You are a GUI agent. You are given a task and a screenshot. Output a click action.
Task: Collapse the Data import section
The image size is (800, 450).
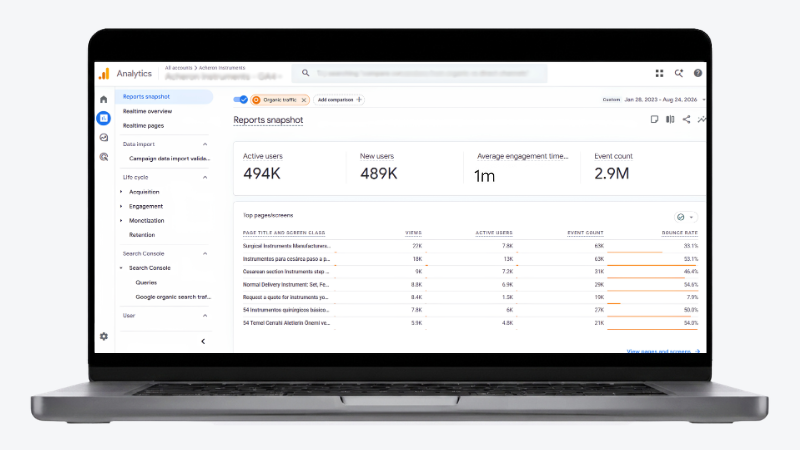tap(205, 144)
